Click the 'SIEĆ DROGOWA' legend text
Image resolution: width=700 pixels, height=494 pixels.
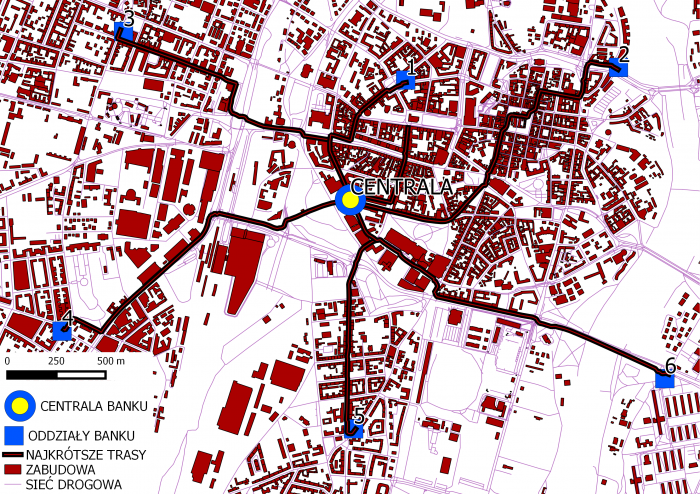tap(74, 484)
